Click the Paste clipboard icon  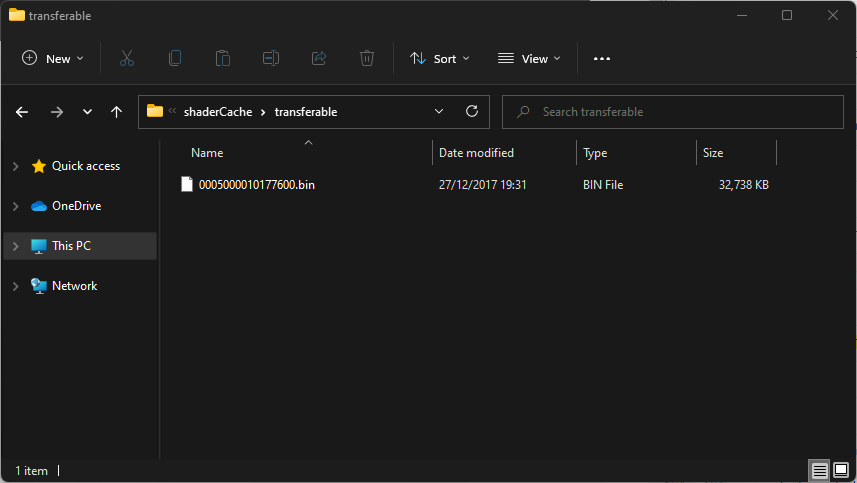pos(222,58)
